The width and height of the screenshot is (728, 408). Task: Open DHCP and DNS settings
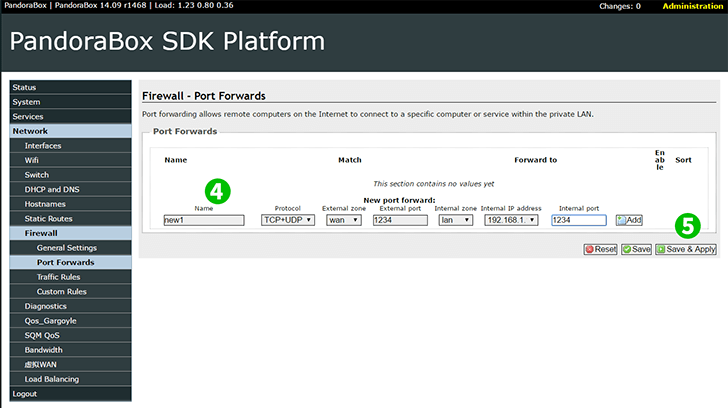point(71,189)
